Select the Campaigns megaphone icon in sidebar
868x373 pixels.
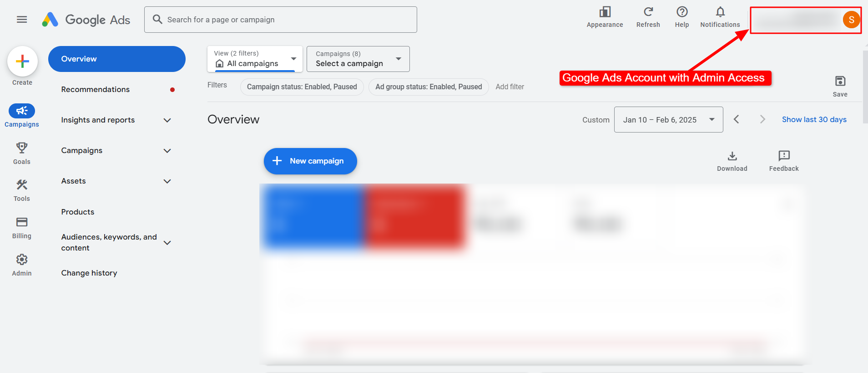pyautogui.click(x=22, y=111)
